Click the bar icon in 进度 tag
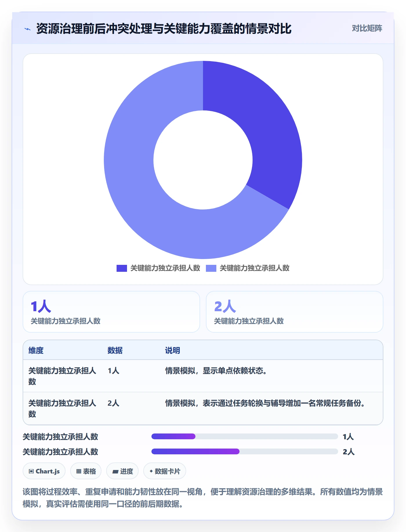 tap(115, 472)
